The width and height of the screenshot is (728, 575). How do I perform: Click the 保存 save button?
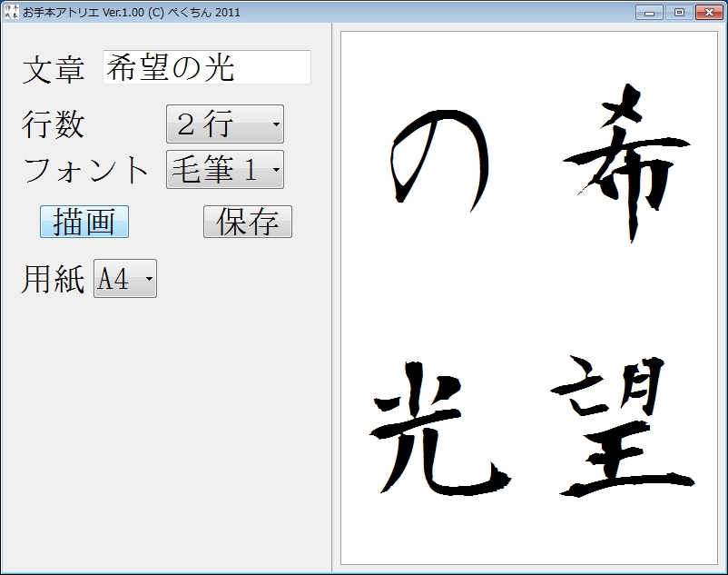point(247,221)
